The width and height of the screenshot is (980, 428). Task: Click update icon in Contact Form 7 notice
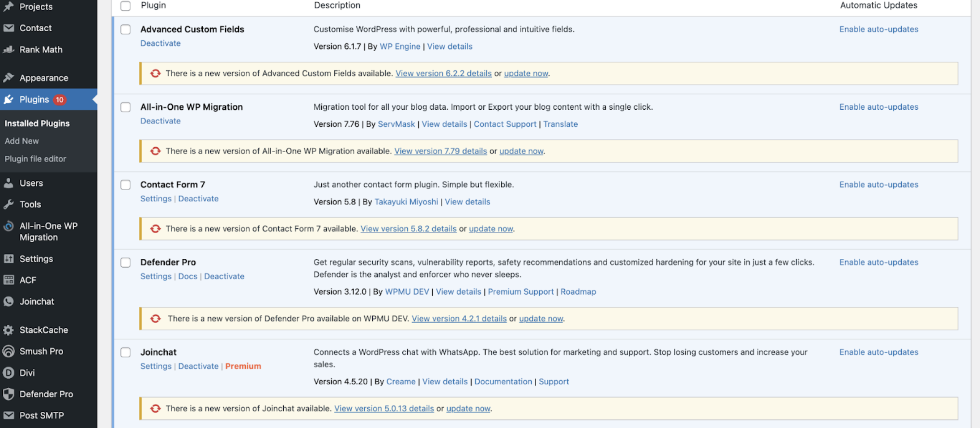(x=155, y=229)
